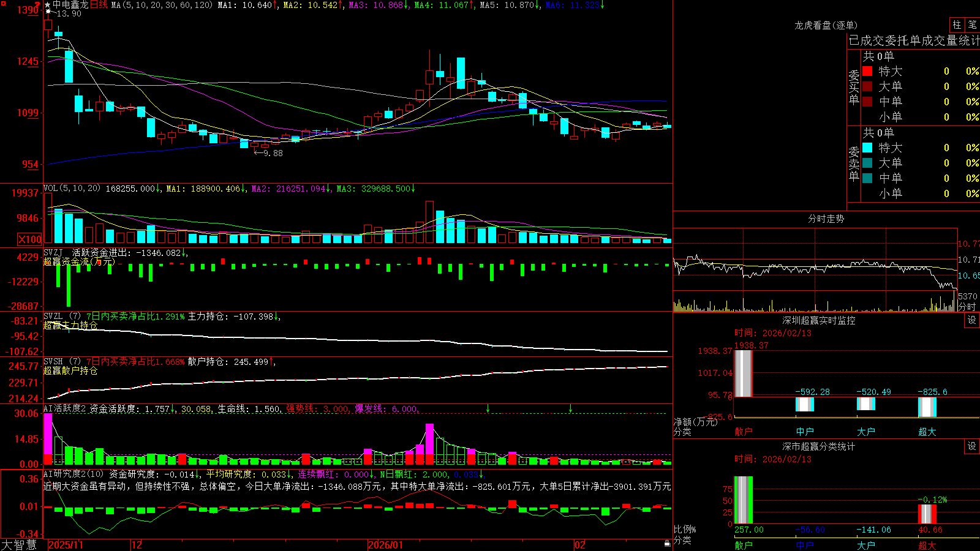Click the SVSH (7) indicator name

coord(62,362)
